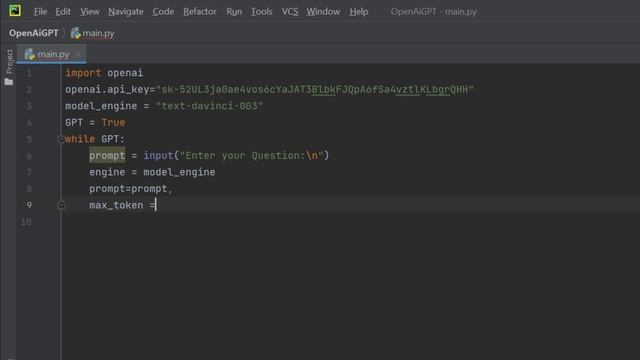Click the 'import' keyword on line 1
Image resolution: width=640 pixels, height=360 pixels.
point(83,73)
